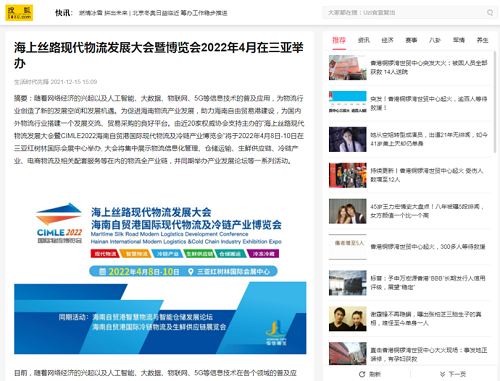Click the purple 冷冻冷藏 tag in banner
Viewport: 500px width, 381px height.
point(263,254)
